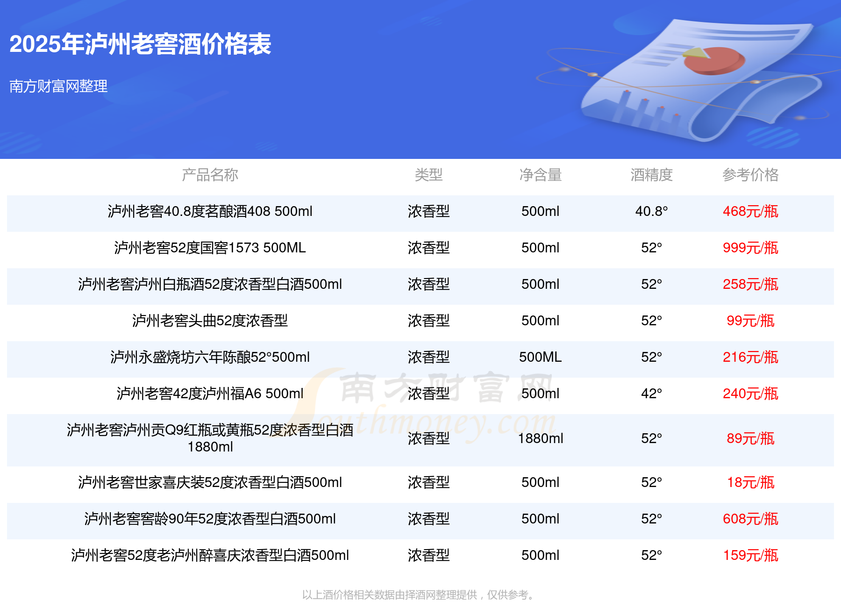Click the 500ML net content in 永盛烧坊 row
Screen dimensions: 841x616
pos(541,357)
